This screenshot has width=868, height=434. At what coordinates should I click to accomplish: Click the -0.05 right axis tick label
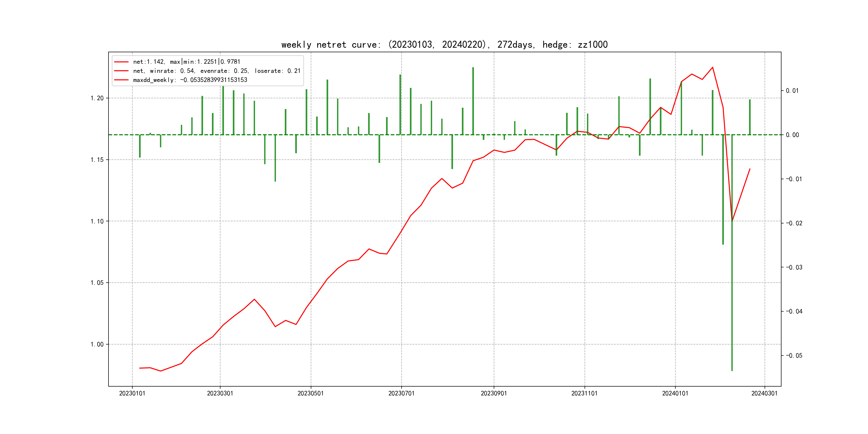pyautogui.click(x=794, y=356)
